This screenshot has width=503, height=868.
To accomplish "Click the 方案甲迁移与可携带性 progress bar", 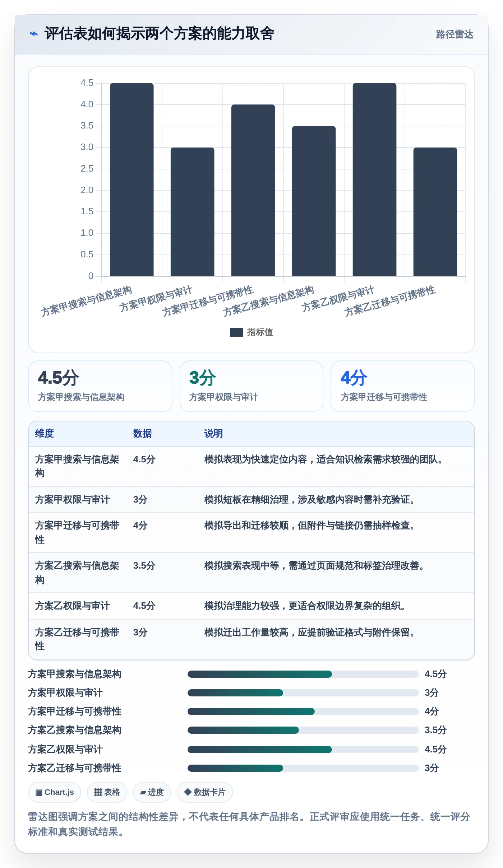I will pos(303,711).
